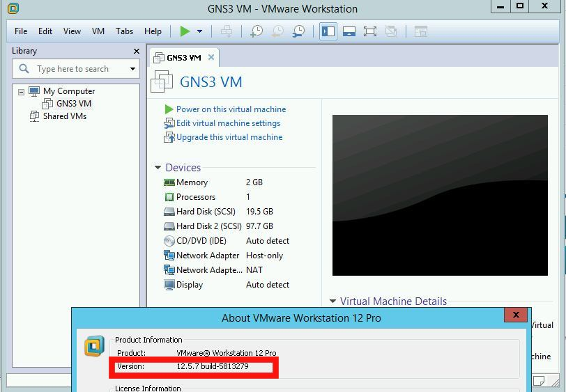Click the full screen mode toolbar icon

pos(370,31)
